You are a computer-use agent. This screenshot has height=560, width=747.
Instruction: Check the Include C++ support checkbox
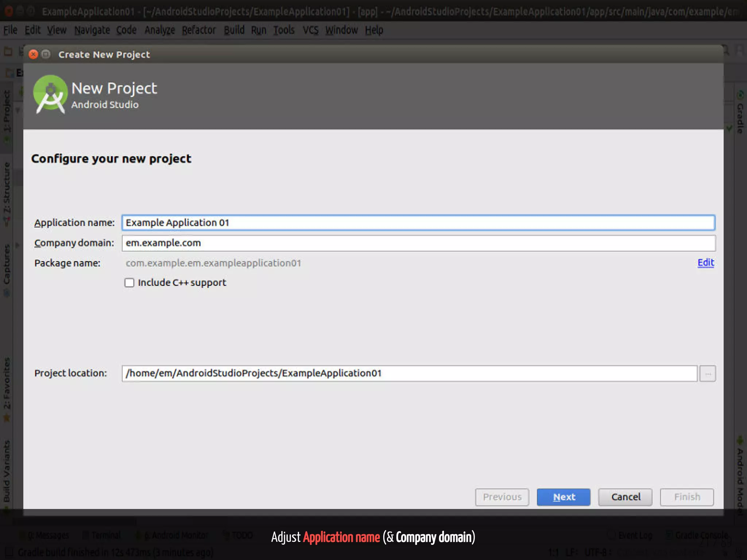pos(129,283)
